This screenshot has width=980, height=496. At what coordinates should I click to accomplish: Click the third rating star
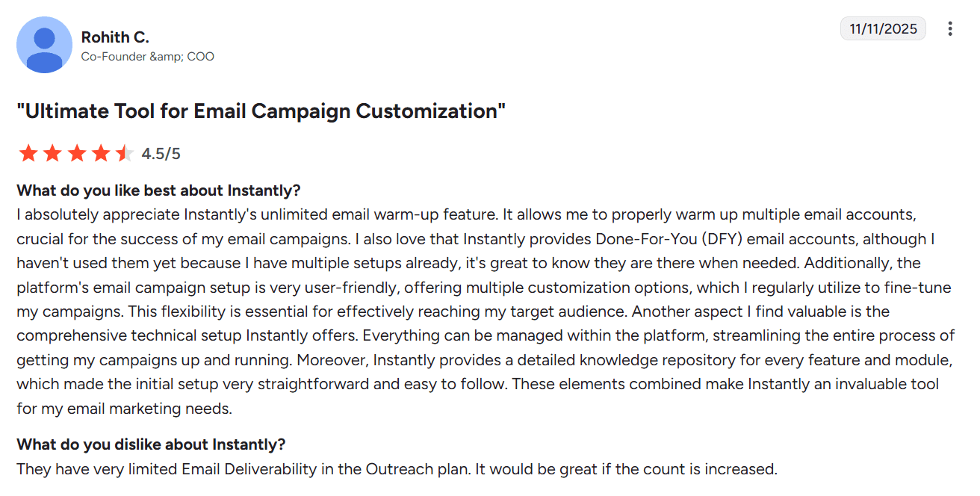(76, 154)
